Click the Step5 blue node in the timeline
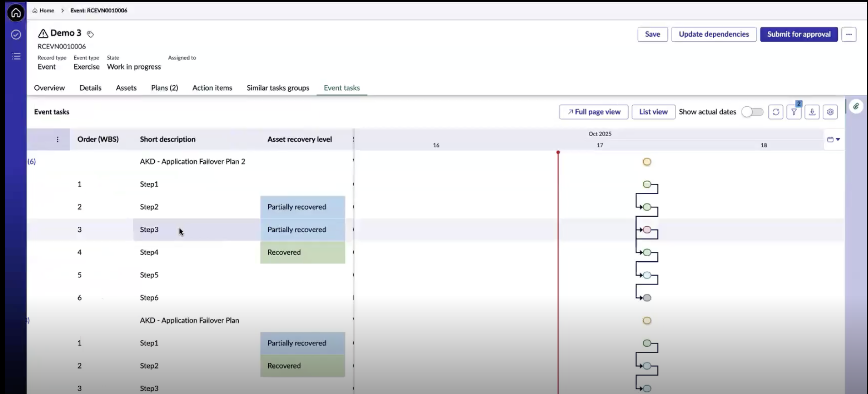This screenshot has width=868, height=394. [x=647, y=275]
